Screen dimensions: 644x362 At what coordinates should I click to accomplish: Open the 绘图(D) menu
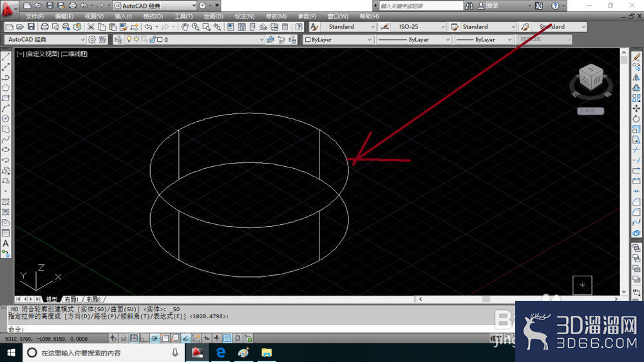[214, 17]
